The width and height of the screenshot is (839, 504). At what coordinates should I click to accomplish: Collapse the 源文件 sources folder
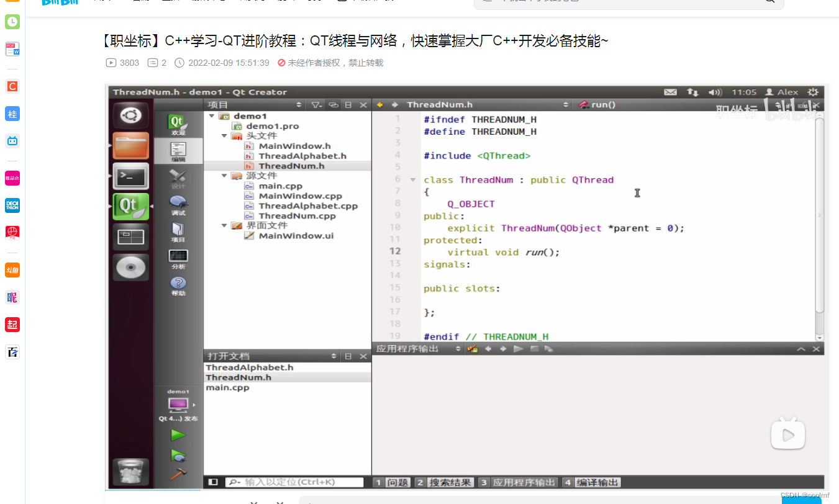pyautogui.click(x=225, y=176)
